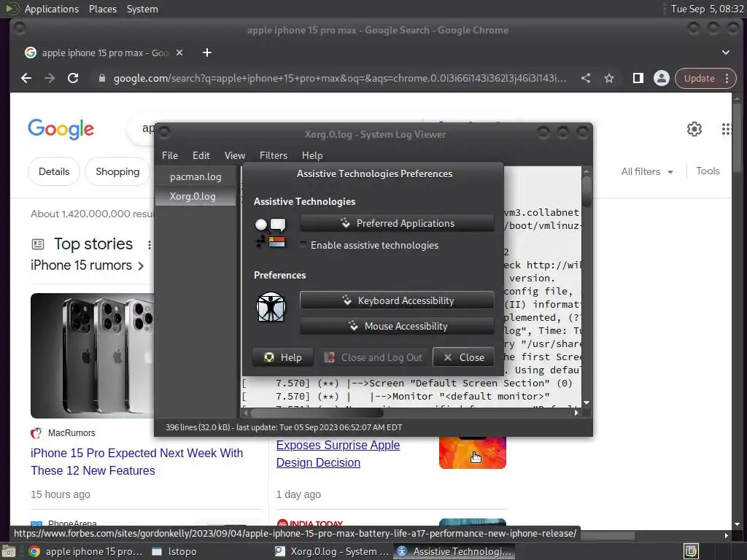The width and height of the screenshot is (747, 560).
Task: Click Log Viewer vertical scrollbar thumb
Action: tap(587, 191)
